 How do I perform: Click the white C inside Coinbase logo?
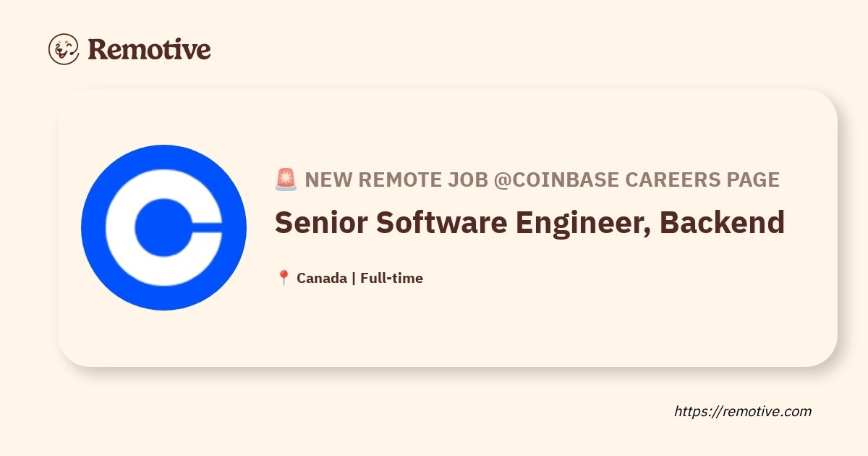tap(163, 228)
